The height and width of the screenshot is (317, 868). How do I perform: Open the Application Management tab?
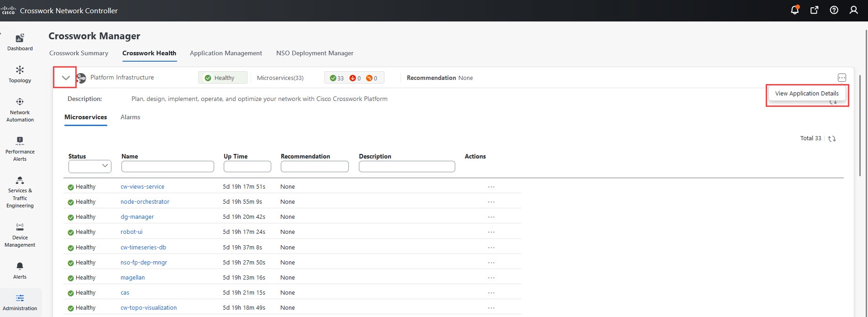coord(226,53)
